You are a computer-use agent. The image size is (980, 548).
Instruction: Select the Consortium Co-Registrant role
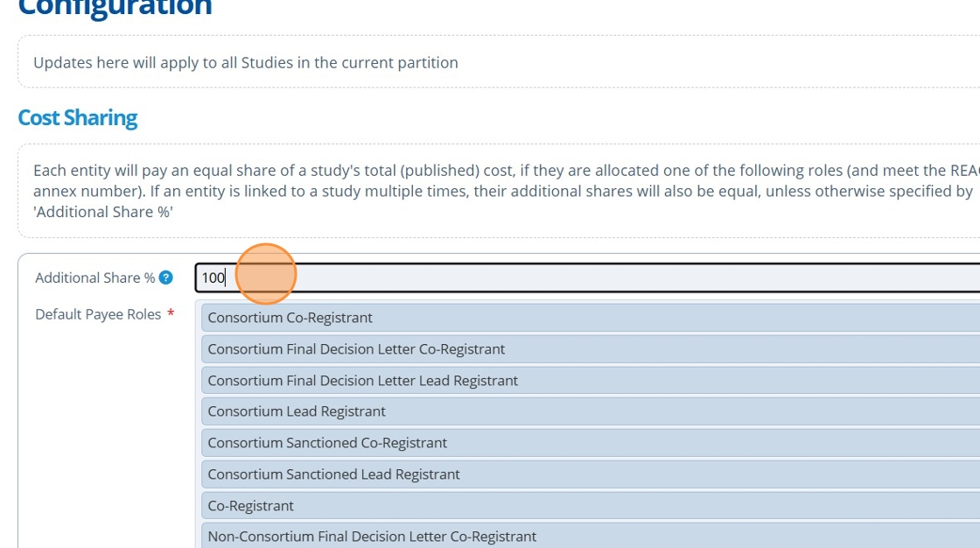pyautogui.click(x=290, y=318)
